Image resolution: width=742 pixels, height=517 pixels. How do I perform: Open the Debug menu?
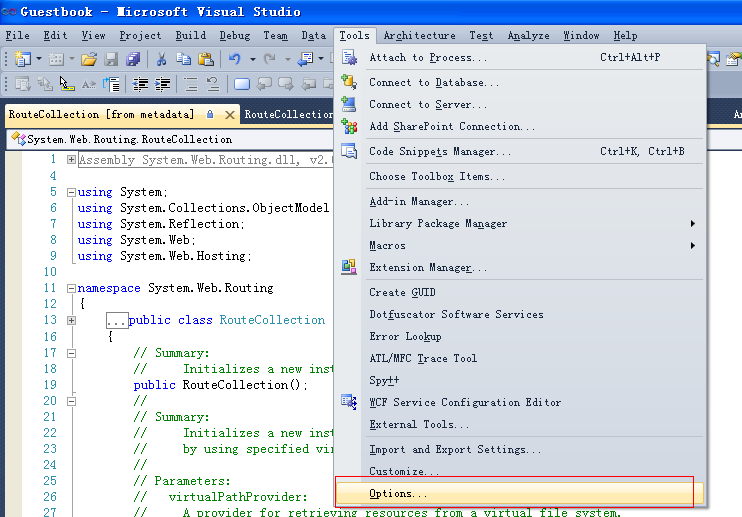click(x=235, y=35)
